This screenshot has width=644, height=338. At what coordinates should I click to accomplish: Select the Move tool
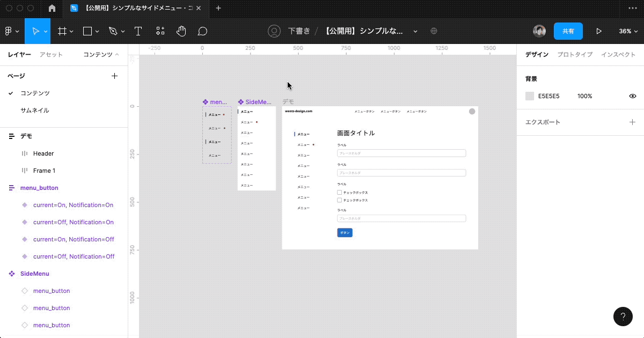[36, 31]
